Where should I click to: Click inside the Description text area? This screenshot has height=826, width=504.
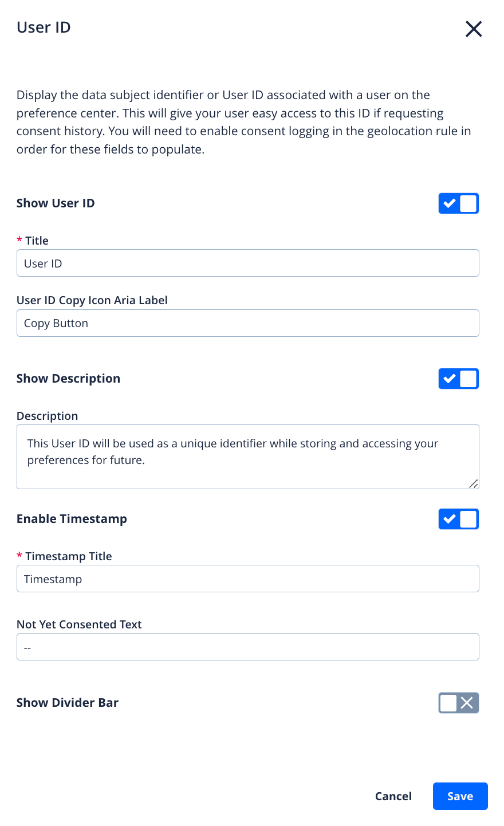click(x=247, y=457)
